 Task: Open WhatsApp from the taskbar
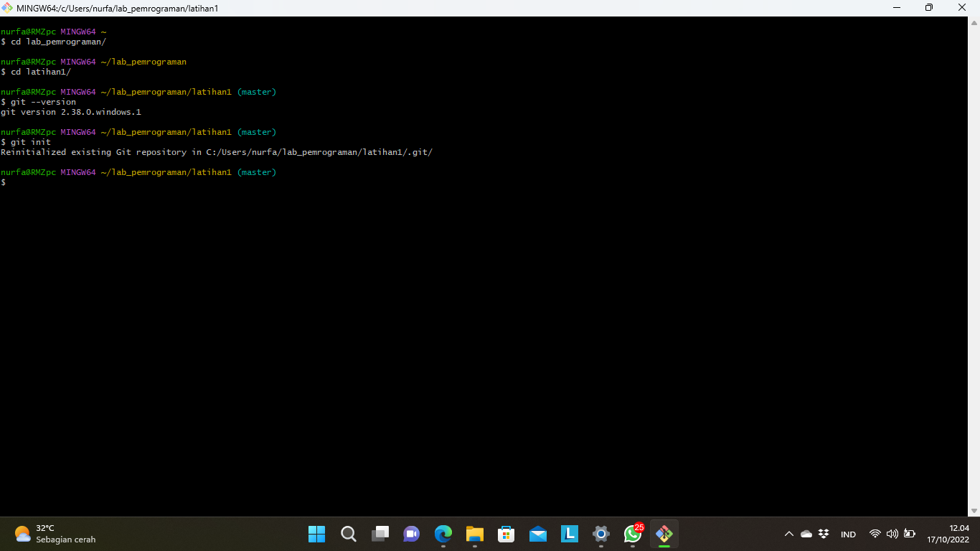click(x=632, y=534)
